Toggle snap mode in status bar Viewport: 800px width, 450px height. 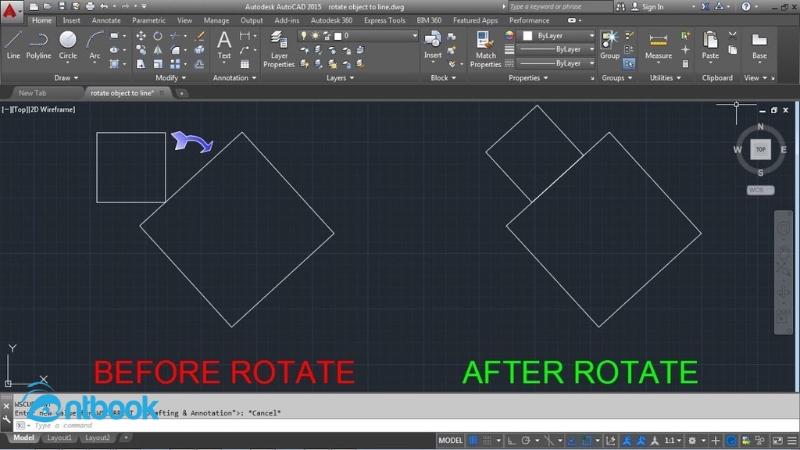(487, 440)
